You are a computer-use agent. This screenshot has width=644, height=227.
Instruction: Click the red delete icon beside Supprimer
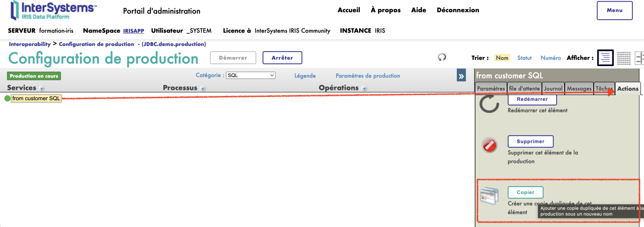tap(489, 145)
